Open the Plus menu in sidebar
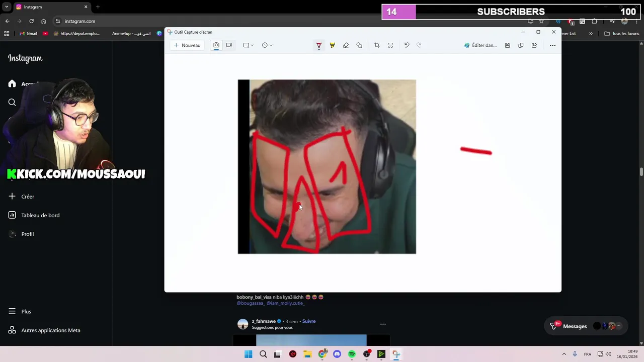The width and height of the screenshot is (644, 362). tap(20, 312)
